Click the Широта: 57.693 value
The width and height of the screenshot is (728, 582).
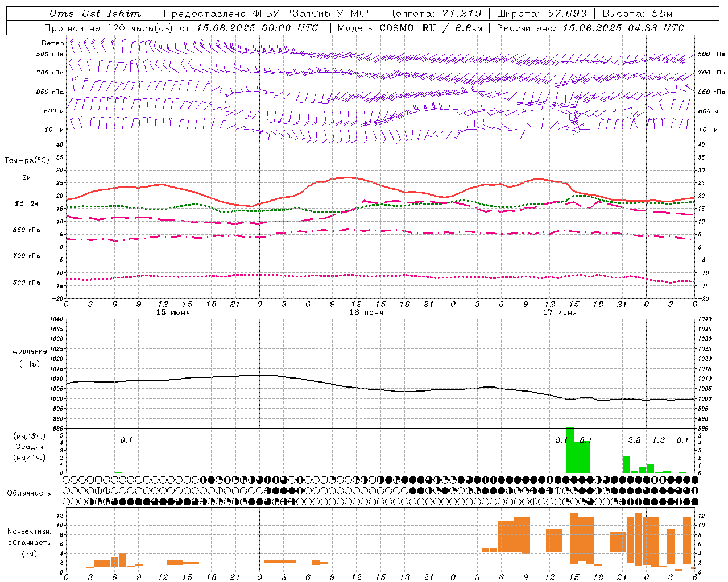click(541, 14)
